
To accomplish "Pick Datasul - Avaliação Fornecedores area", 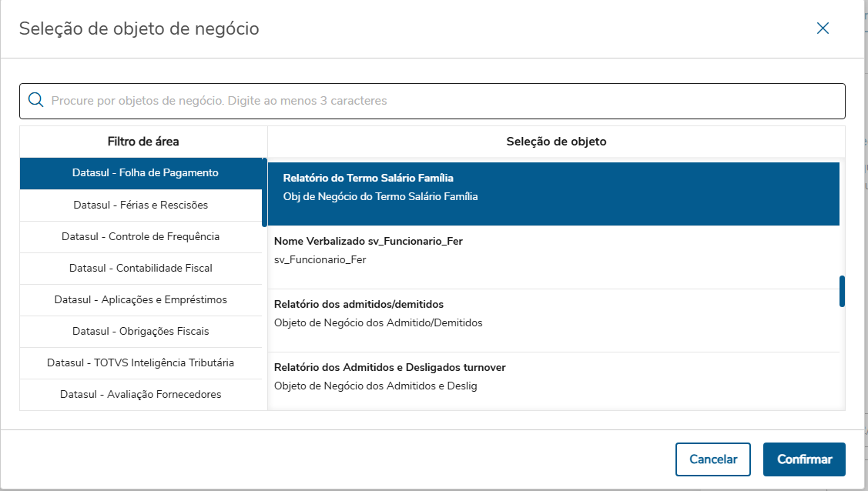I will coord(141,395).
